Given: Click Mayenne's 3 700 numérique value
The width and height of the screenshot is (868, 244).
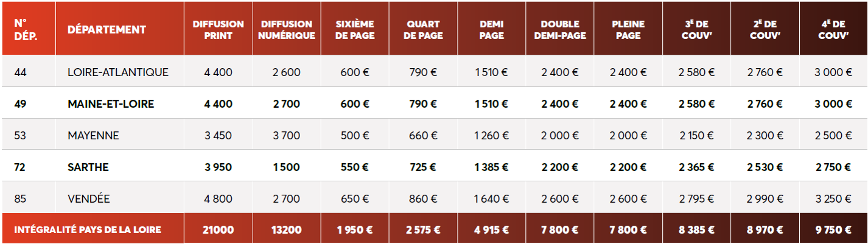Looking at the screenshot, I should [286, 135].
